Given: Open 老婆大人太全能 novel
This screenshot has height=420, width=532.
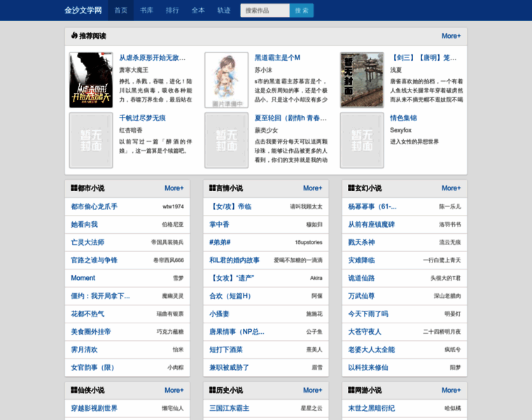Looking at the screenshot, I should point(371,349).
